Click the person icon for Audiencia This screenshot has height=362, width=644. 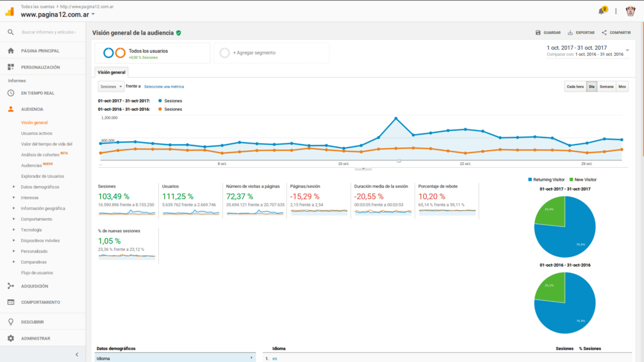coord(11,109)
